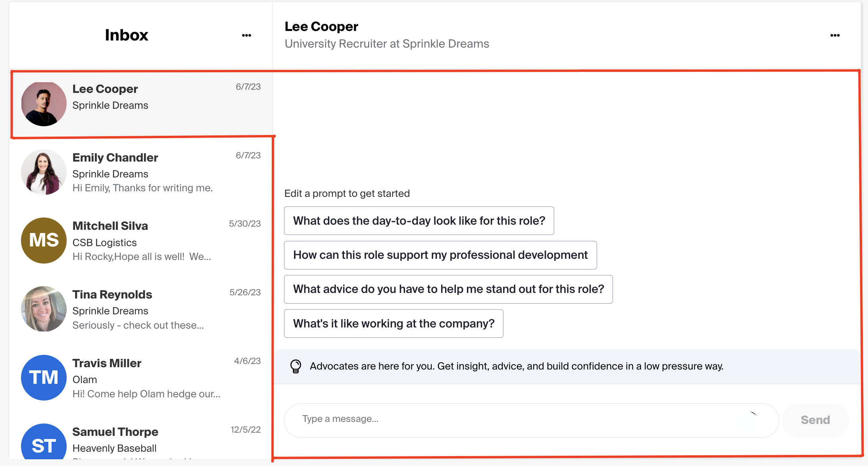Click the Type a message field
Image resolution: width=868 pixels, height=466 pixels.
pyautogui.click(x=476, y=419)
